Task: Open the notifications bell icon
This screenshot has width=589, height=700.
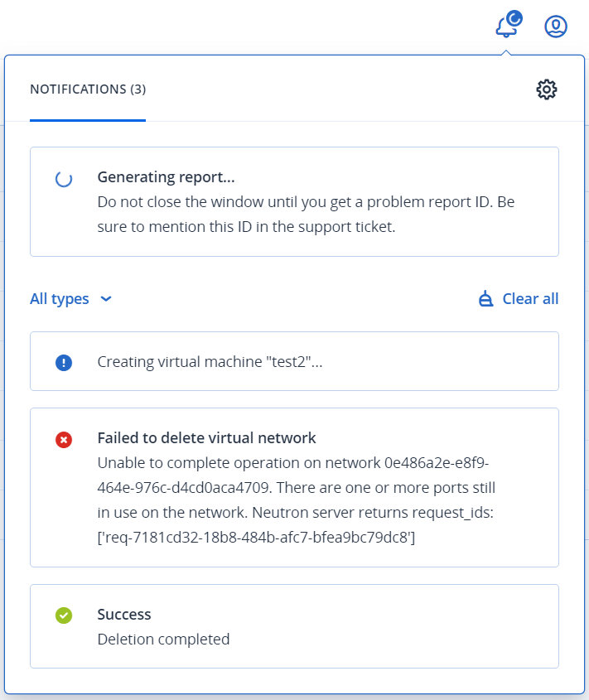Action: pos(507,27)
